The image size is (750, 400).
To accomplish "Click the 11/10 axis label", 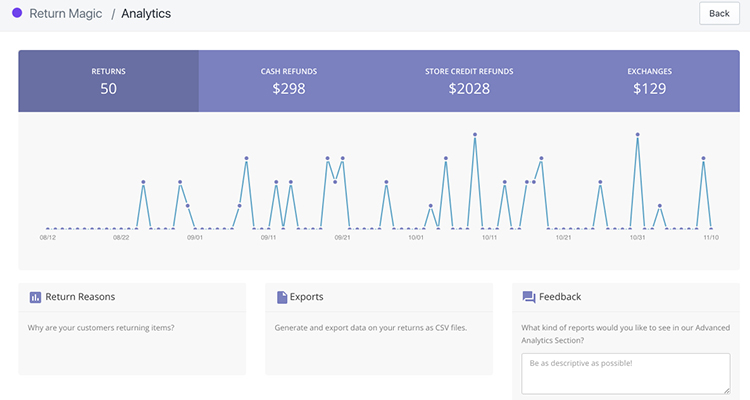I will click(711, 237).
